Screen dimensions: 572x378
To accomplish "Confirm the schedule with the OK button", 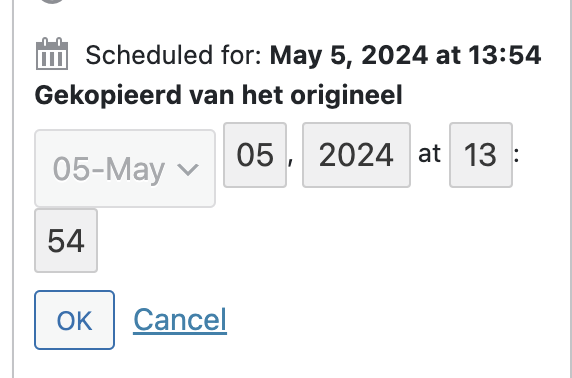I will click(x=74, y=320).
